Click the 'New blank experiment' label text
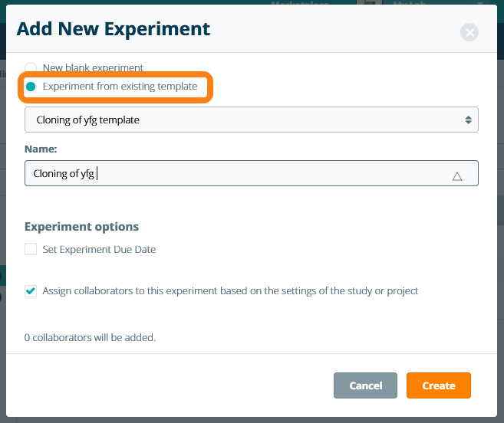504x423 pixels. pos(93,68)
